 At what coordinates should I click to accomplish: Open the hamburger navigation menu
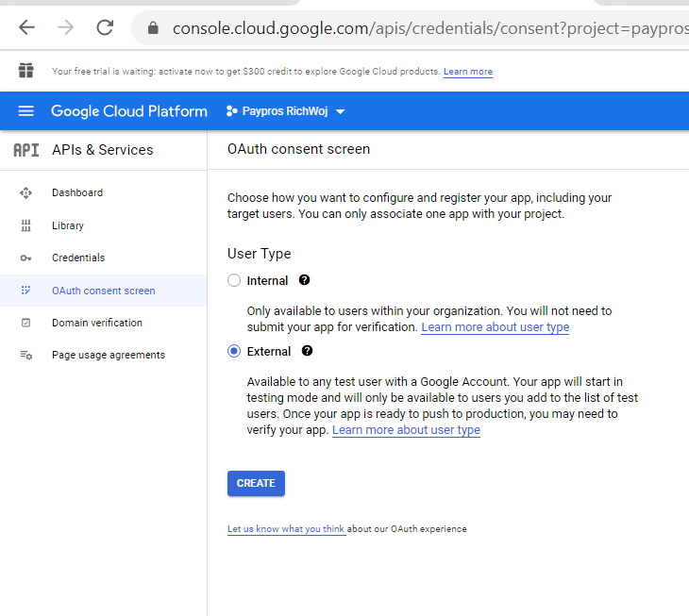click(25, 111)
